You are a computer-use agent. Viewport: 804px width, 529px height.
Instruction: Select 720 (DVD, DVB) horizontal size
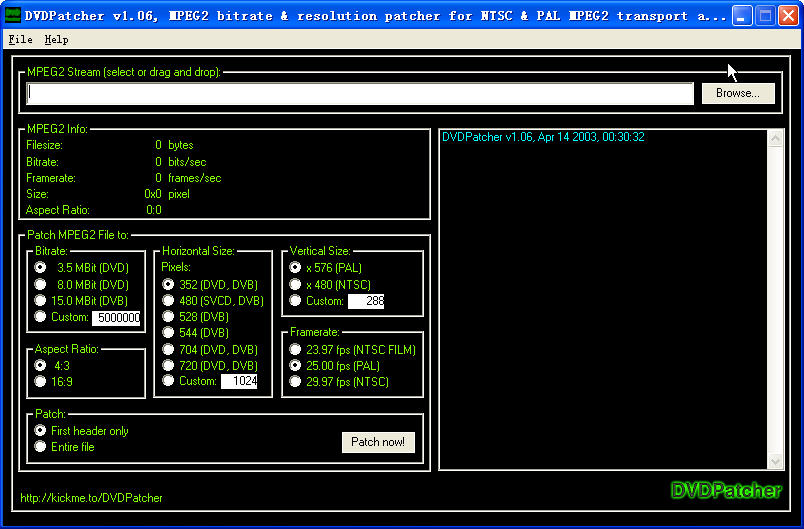point(168,365)
